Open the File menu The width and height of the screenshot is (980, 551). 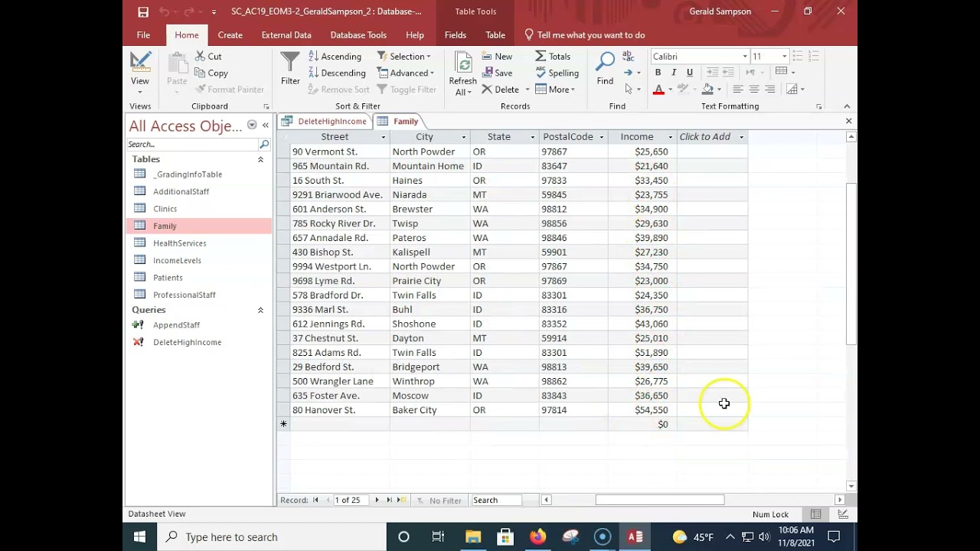(143, 35)
